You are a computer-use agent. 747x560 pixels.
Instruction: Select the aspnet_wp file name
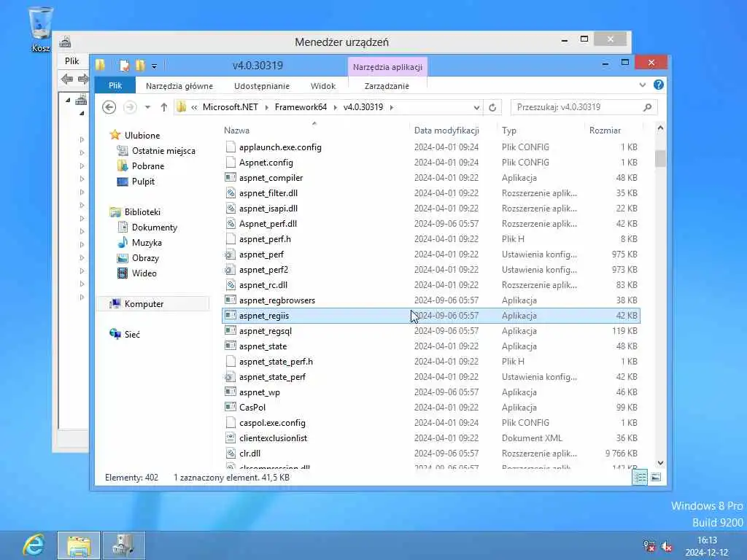point(260,392)
